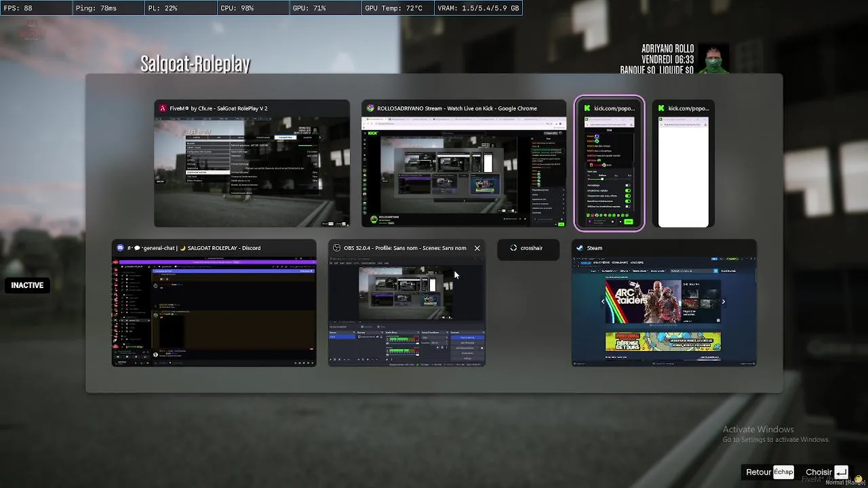Click the Retour button
868x488 pixels.
click(770, 472)
